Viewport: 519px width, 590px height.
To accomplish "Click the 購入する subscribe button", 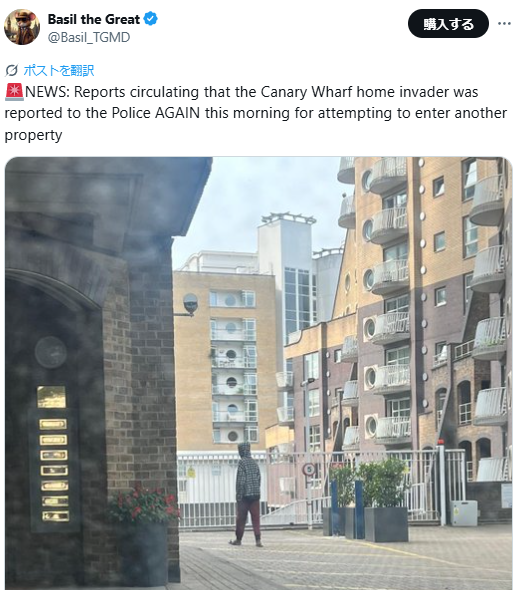I will pos(448,24).
